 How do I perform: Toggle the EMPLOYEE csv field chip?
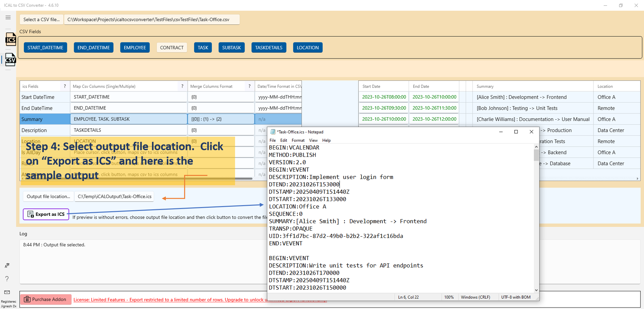(135, 48)
